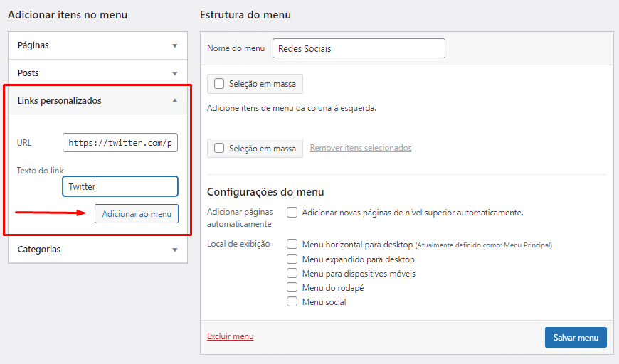Click the URL input field
This screenshot has height=364, width=619.
pyautogui.click(x=120, y=143)
